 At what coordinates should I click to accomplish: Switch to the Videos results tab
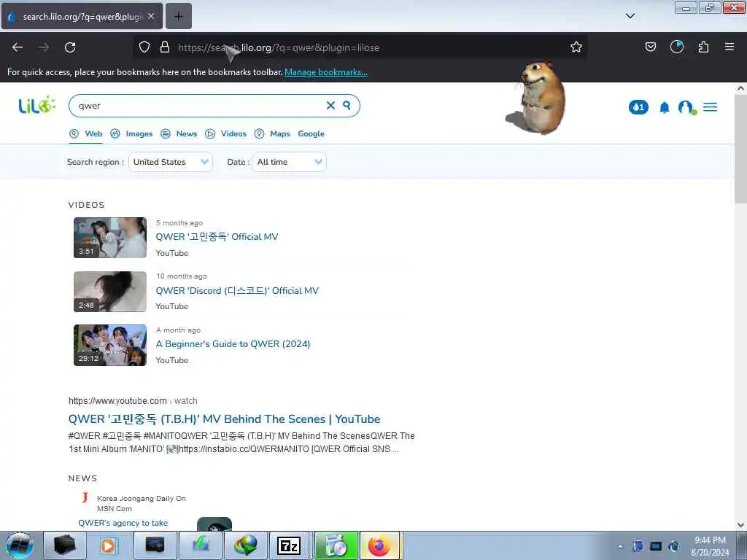[x=226, y=134]
